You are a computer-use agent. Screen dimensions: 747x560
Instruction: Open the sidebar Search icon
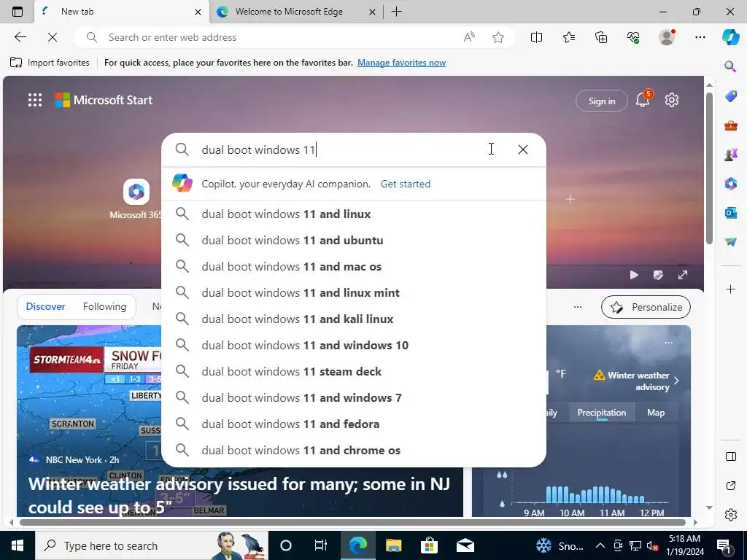coord(730,66)
